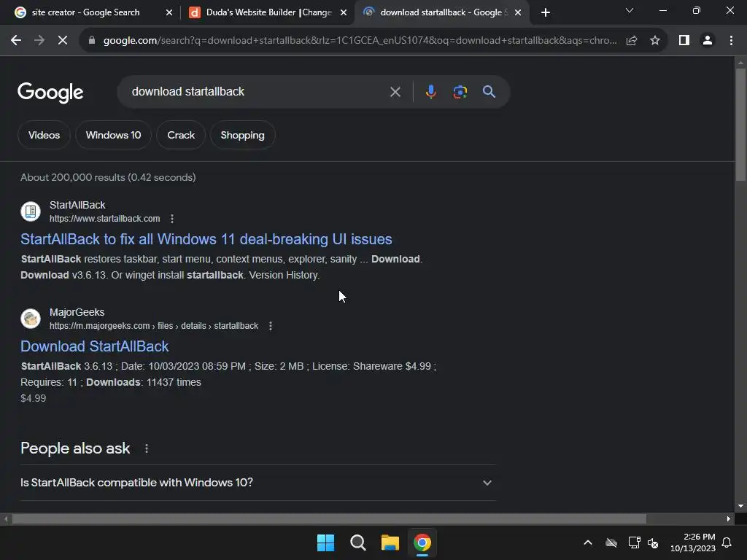Click the forward navigation arrow
This screenshot has height=560, width=747.
coord(39,41)
